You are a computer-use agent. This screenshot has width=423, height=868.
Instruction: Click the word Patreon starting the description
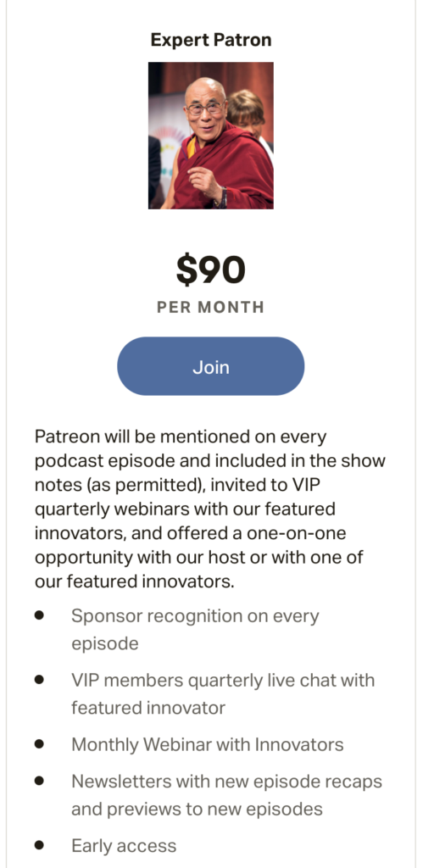pyautogui.click(x=64, y=437)
